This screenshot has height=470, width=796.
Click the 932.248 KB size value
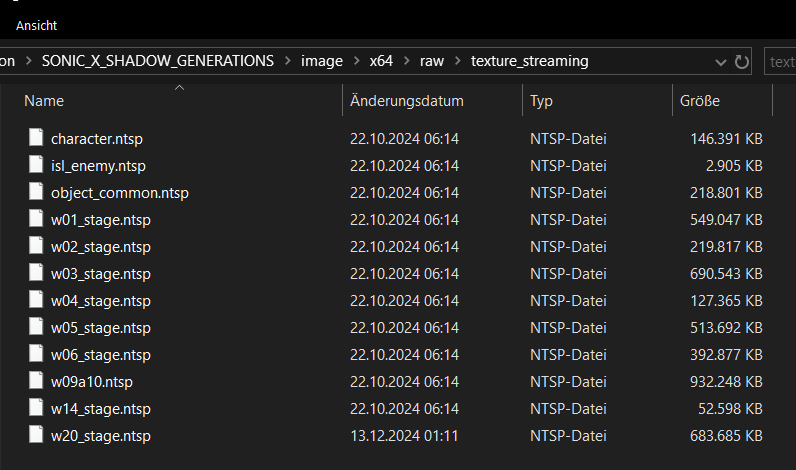(x=726, y=382)
